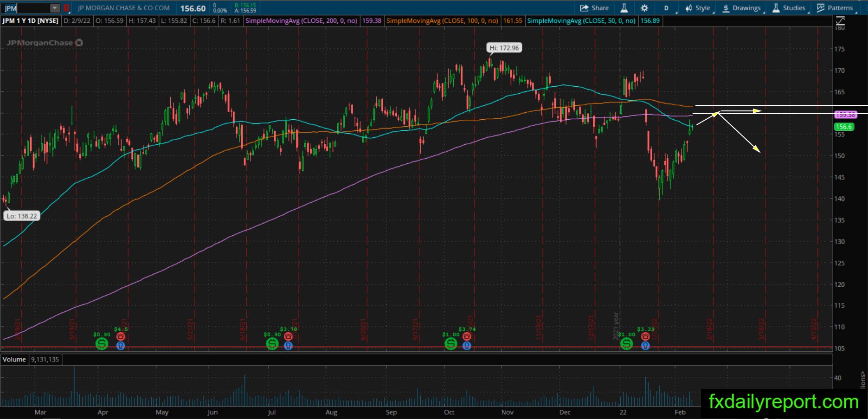
Task: Click the 'Mar' label on time axis
Action: [x=40, y=412]
